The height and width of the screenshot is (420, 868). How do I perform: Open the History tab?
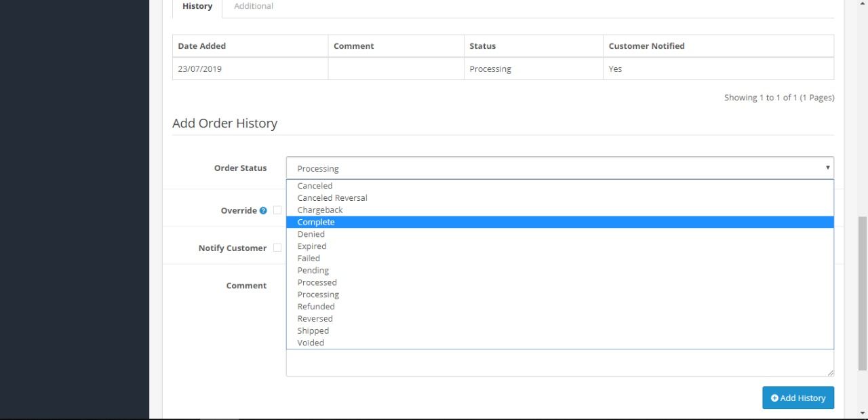197,6
